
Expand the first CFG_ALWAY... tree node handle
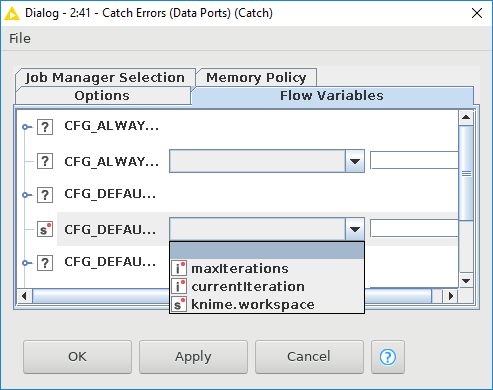click(x=26, y=127)
